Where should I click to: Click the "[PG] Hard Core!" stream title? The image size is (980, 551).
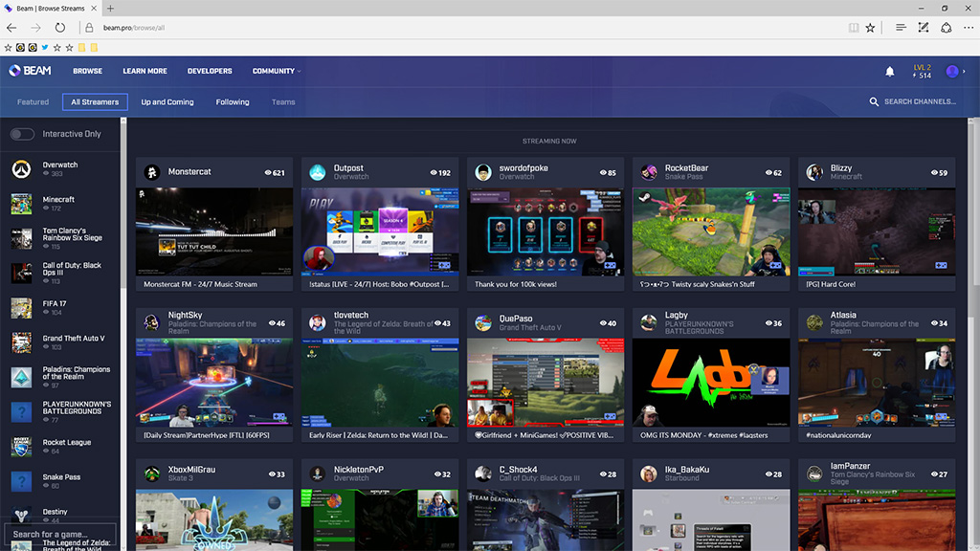831,284
